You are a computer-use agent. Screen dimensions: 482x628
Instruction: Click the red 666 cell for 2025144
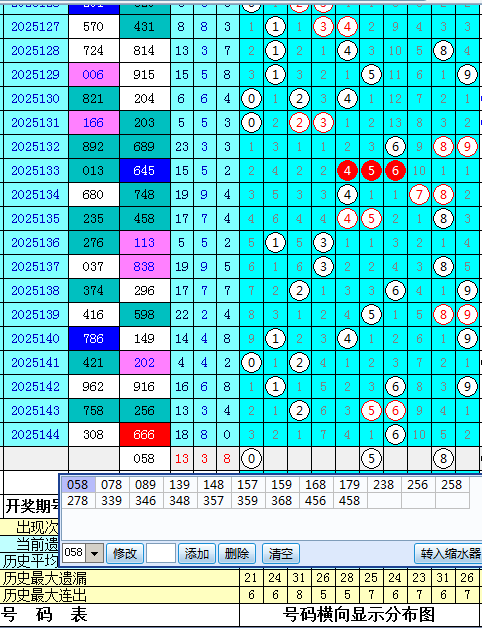[144, 435]
